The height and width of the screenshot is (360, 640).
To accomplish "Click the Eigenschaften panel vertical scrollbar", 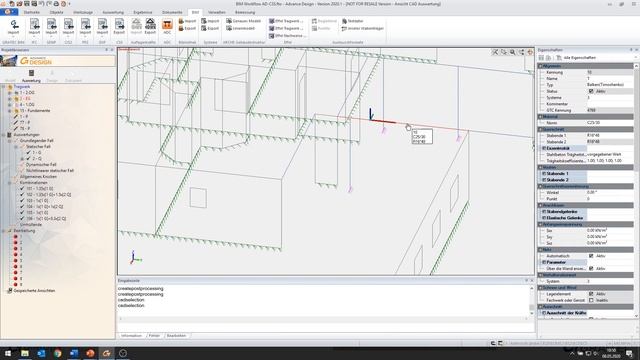I will click(636, 190).
